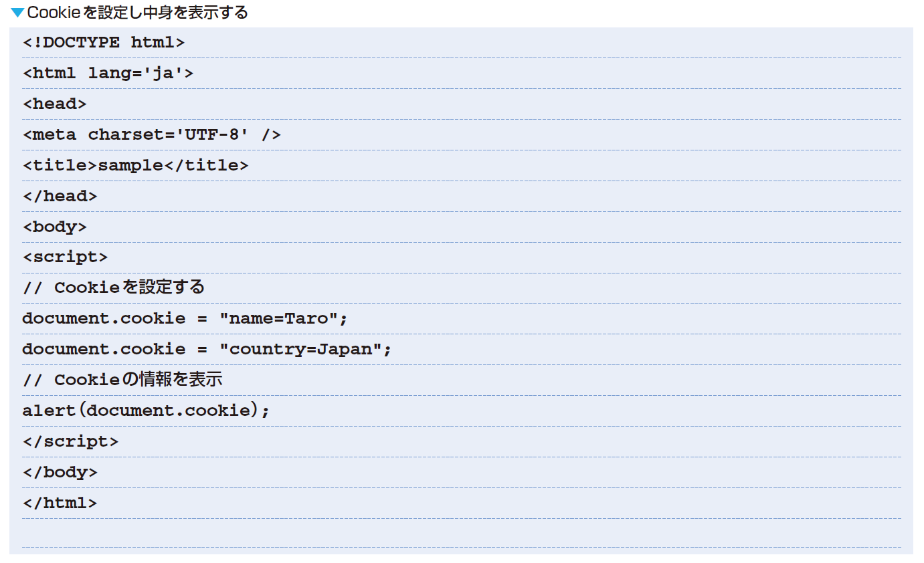Viewport: 924px width, 563px height.
Task: Click the blue triangle marker beside the heading
Action: point(17,13)
